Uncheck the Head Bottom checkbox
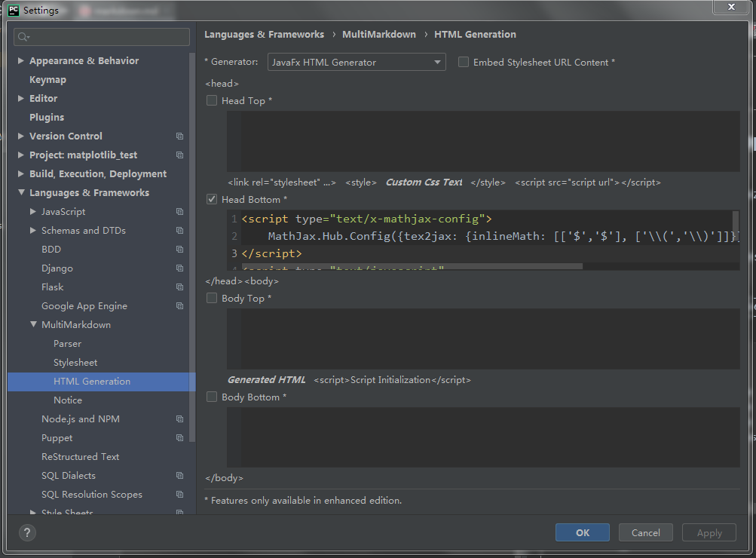 (x=212, y=199)
